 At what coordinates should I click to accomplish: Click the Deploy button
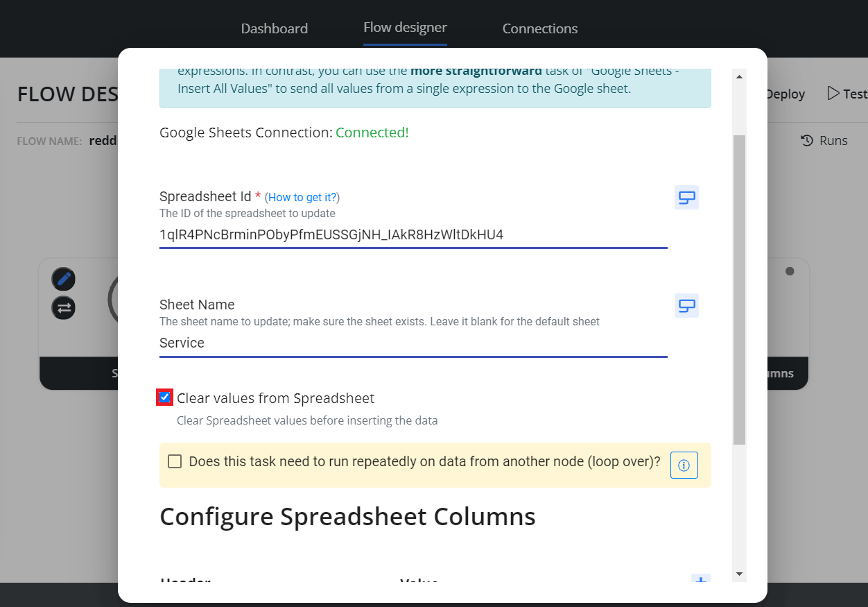click(x=785, y=94)
